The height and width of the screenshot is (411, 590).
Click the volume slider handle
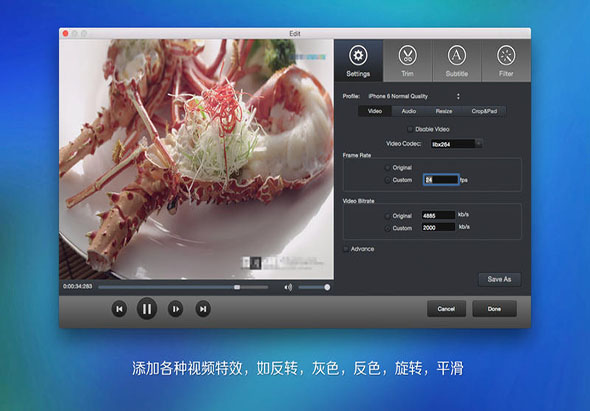pos(327,288)
